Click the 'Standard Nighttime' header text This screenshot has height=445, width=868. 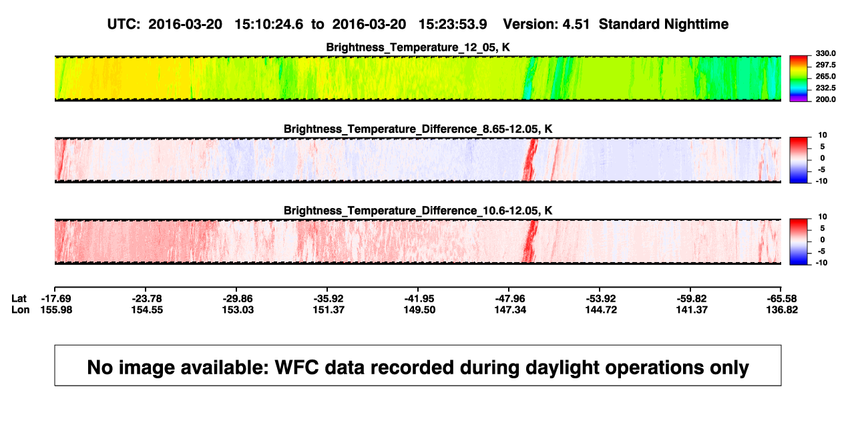pos(664,25)
